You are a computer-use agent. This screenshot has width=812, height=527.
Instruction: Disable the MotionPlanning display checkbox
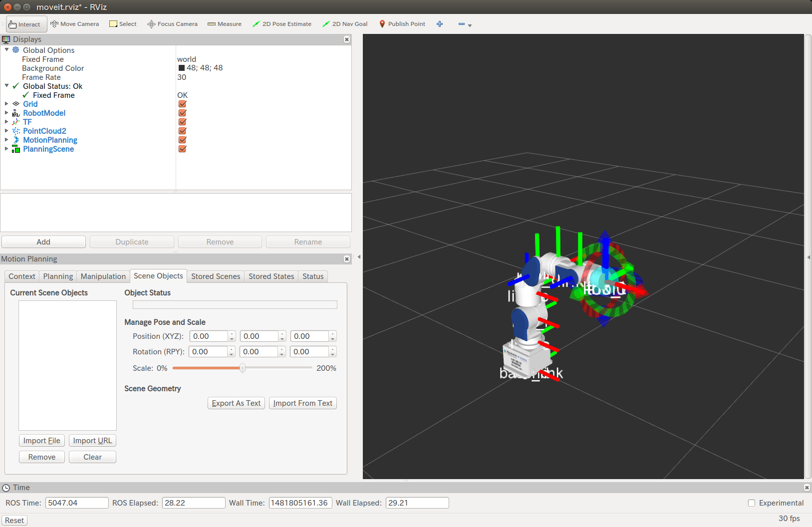(182, 140)
